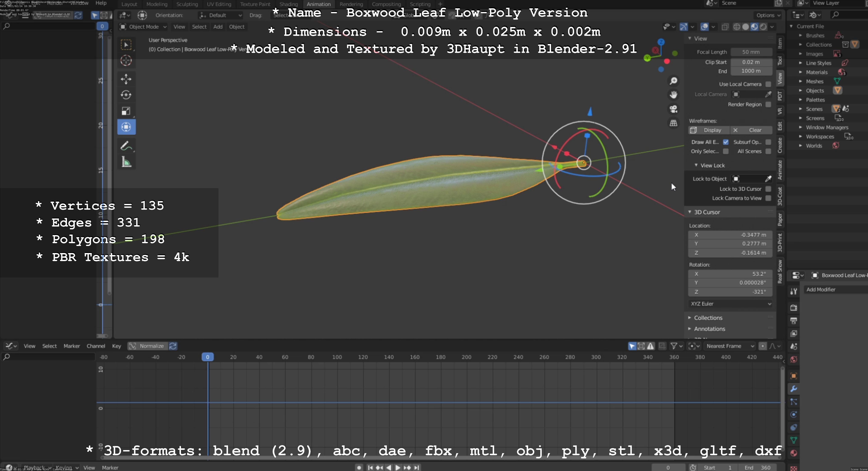Select the Scale tool in toolbar
Screen dimensions: 868x471
(x=126, y=111)
